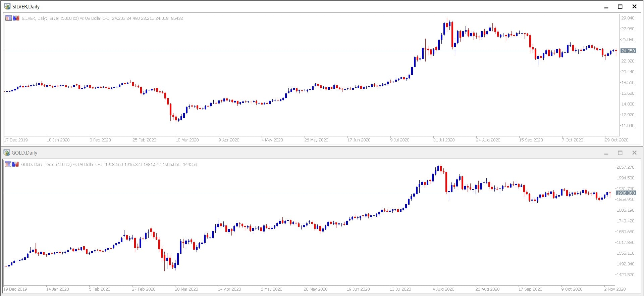This screenshot has width=644, height=296.
Task: Close the SILVER,Daily chart window
Action: 634,7
